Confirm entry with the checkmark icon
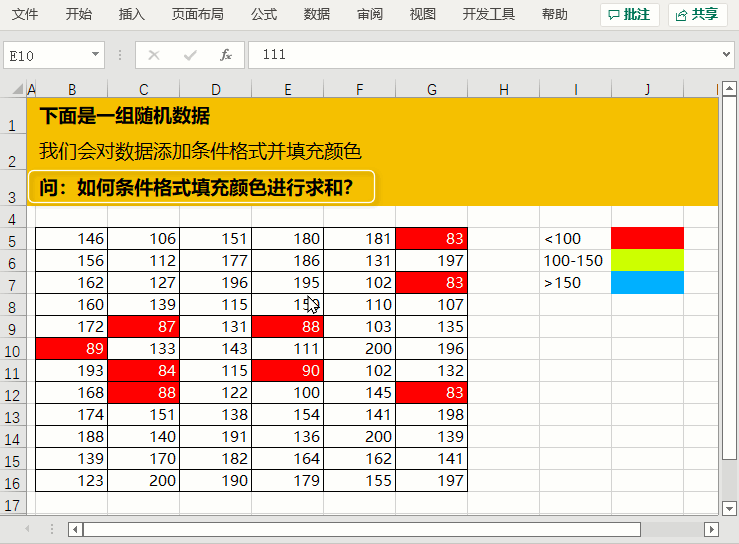739x544 pixels. tap(190, 55)
